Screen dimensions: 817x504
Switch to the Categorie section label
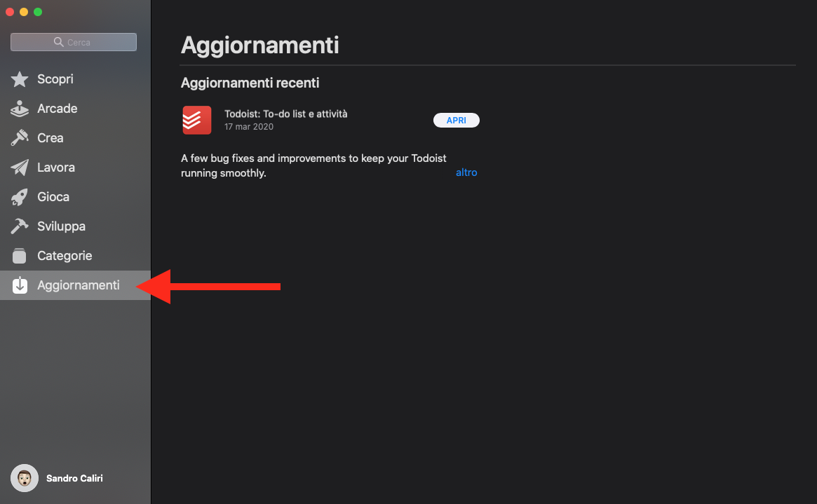point(65,256)
